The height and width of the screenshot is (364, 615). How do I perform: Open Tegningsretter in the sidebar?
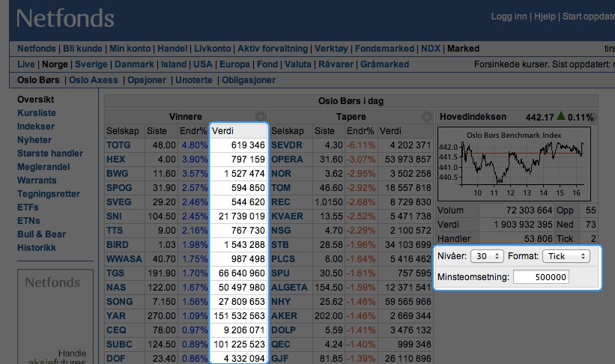(49, 194)
